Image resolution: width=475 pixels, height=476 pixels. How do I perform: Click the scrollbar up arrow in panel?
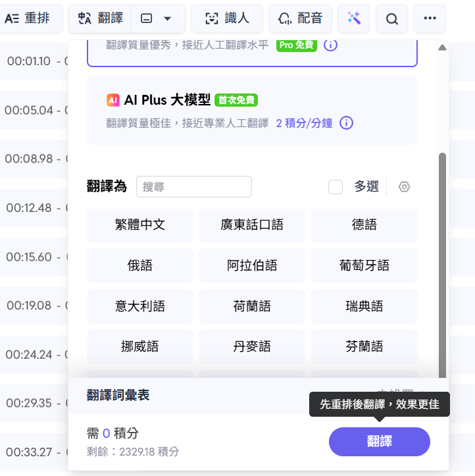pos(442,47)
